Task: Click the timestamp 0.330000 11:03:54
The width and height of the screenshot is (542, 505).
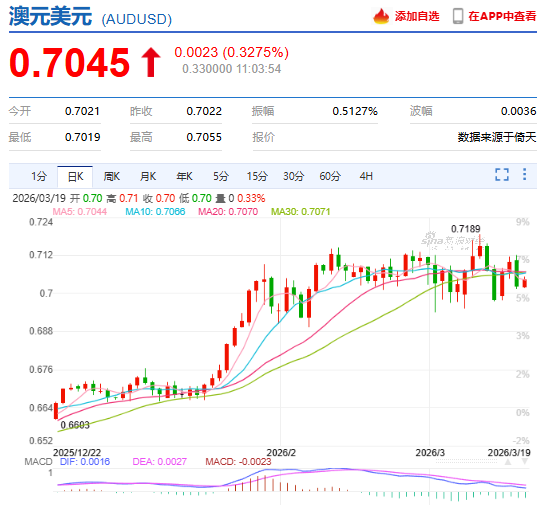Action: point(231,69)
